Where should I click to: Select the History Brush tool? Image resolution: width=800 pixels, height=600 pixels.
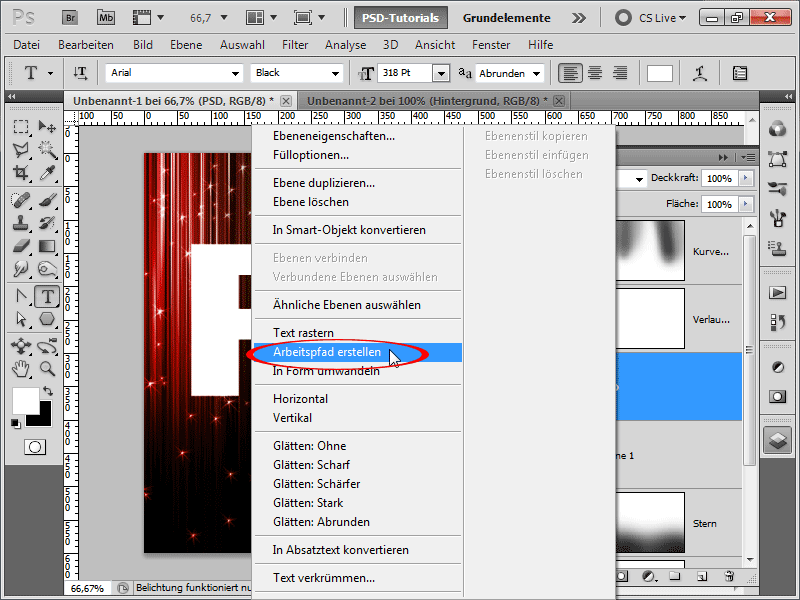click(47, 223)
